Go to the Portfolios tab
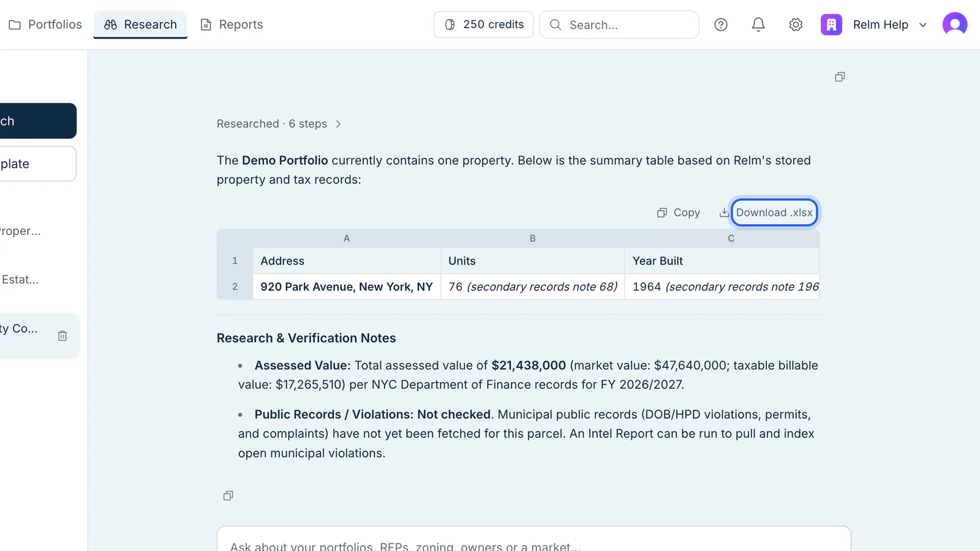 [45, 24]
